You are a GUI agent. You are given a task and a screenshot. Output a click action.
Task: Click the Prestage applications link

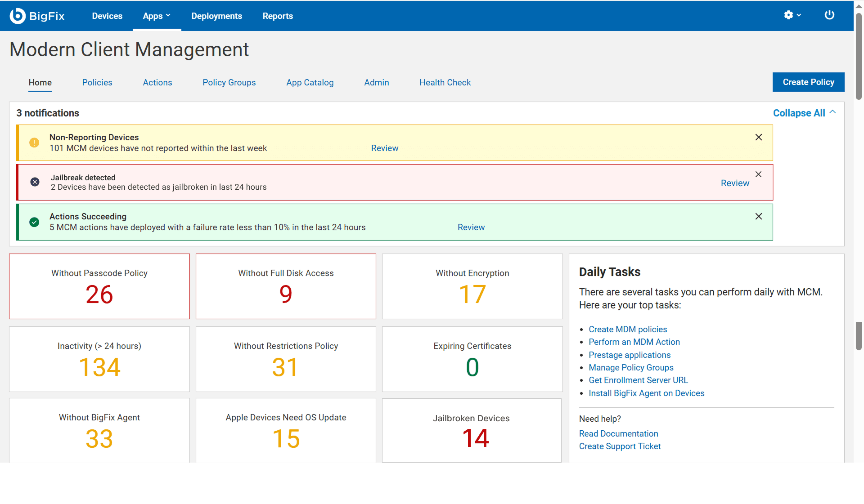point(630,355)
